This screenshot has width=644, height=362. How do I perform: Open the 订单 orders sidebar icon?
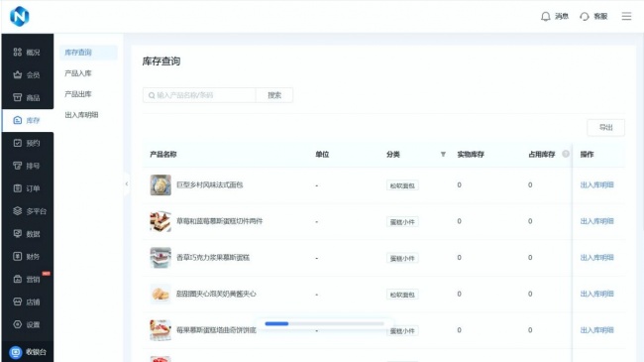pos(17,188)
